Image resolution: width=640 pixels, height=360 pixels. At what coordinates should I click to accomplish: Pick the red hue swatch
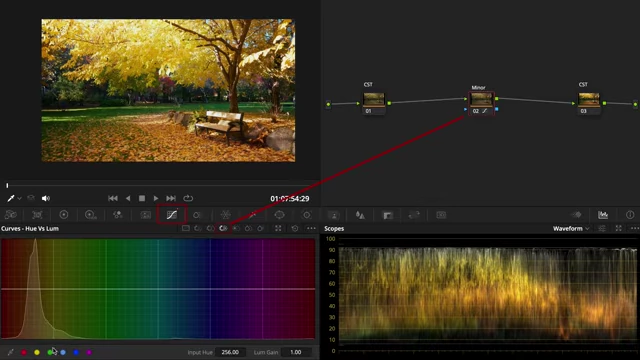tap(24, 352)
